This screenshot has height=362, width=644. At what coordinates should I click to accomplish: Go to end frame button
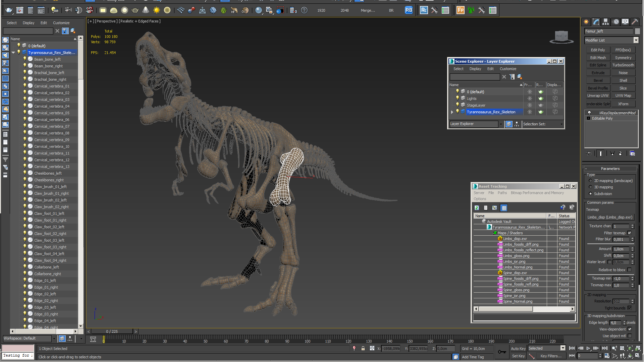click(x=605, y=349)
